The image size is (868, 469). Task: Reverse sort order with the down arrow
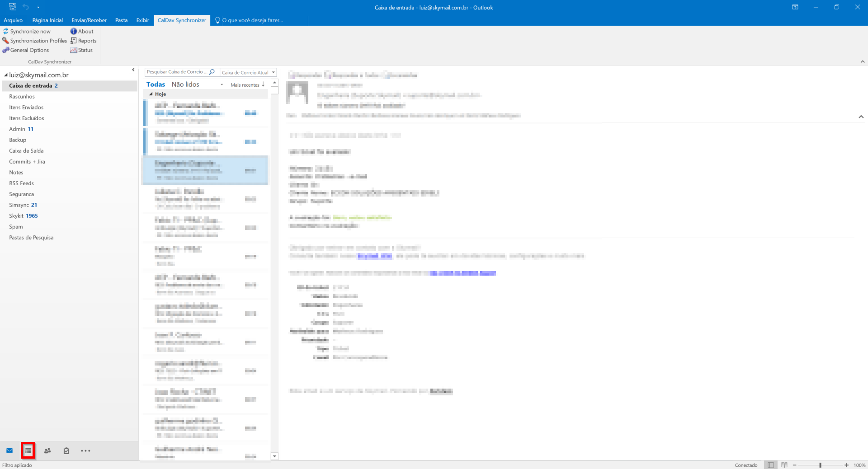click(x=263, y=84)
